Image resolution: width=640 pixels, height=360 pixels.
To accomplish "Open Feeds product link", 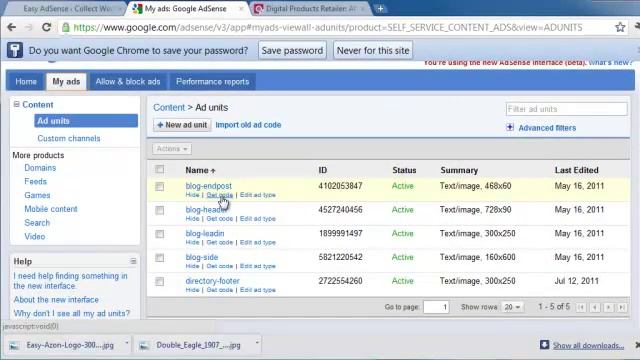I will 36,181.
